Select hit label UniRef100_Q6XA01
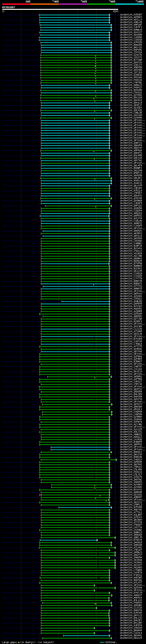This screenshot has height=644, width=146. click(x=131, y=635)
